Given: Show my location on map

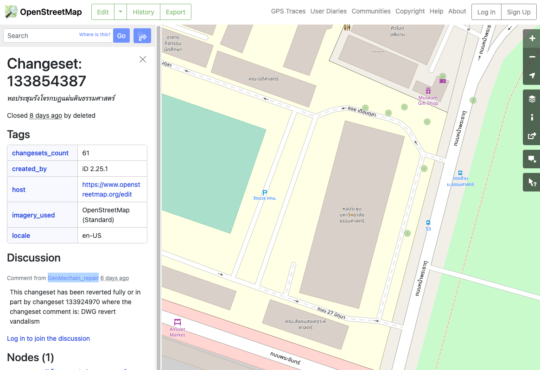Looking at the screenshot, I should tap(532, 75).
